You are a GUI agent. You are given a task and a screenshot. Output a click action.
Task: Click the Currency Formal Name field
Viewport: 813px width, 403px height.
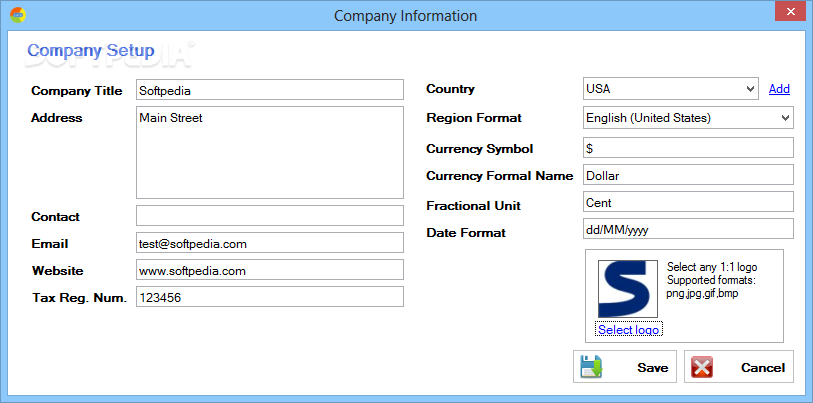(688, 175)
